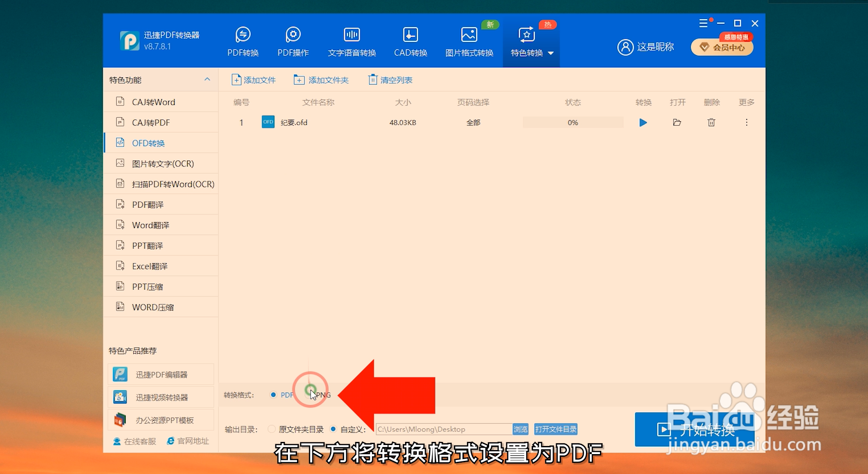Viewport: 868px width, 474px height.
Task: Switch to 图片格式转换 tab
Action: click(x=469, y=42)
